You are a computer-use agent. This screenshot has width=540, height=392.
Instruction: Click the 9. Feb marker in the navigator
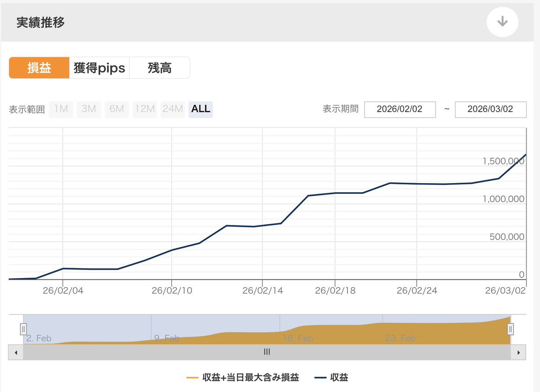[167, 338]
